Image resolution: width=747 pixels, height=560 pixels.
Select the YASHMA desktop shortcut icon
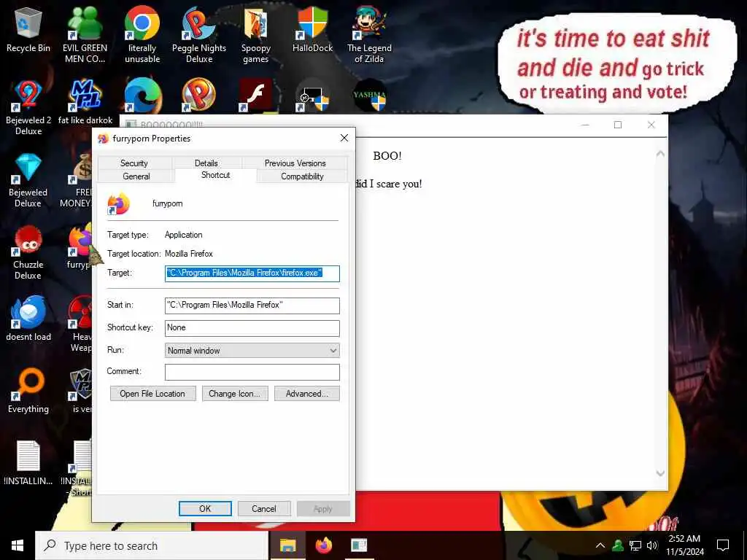(369, 96)
